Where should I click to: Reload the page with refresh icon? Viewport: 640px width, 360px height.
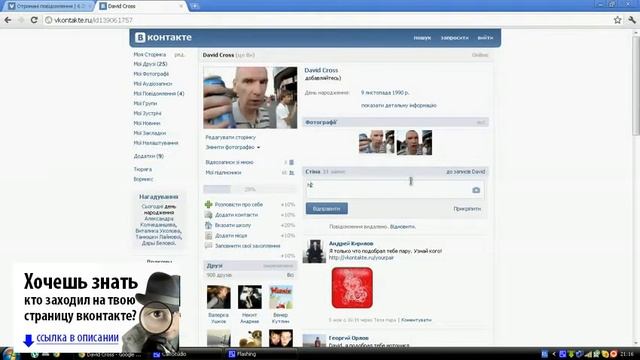tap(34, 20)
